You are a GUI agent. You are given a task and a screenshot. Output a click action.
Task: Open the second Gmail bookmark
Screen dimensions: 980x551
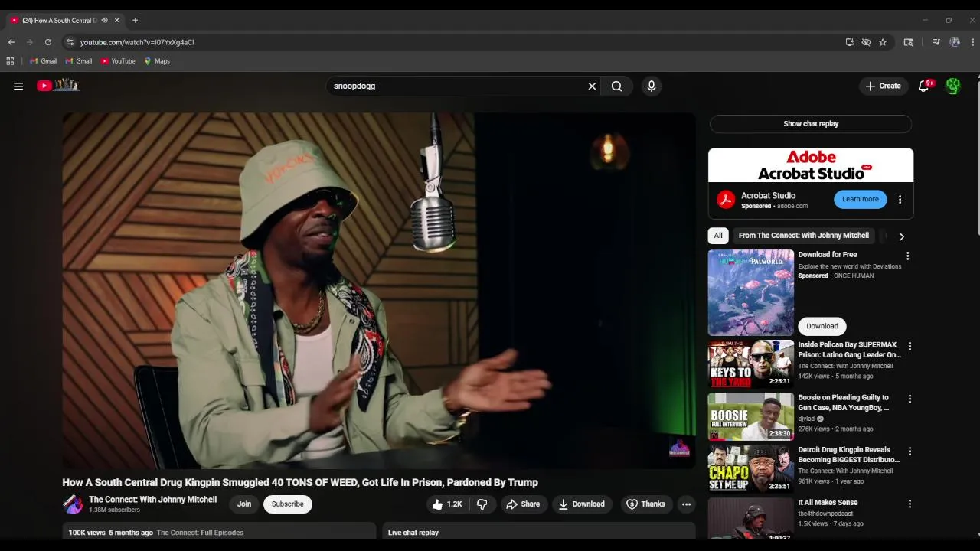click(79, 61)
